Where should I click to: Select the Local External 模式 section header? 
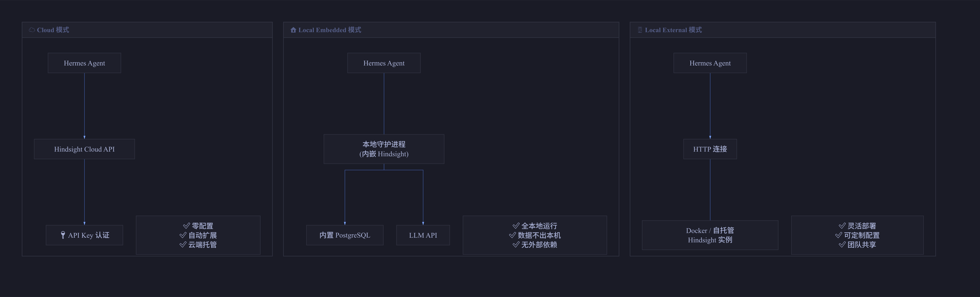[783, 30]
